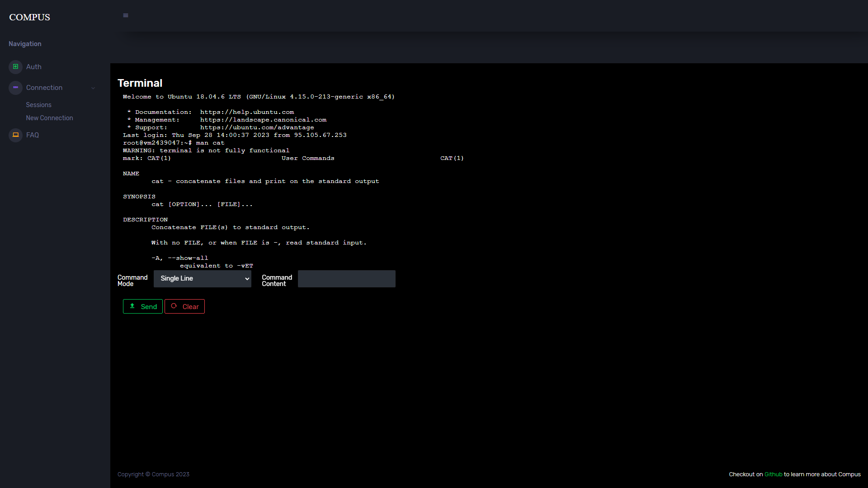Click the Command Mode label
Viewport: 868px width, 488px height.
click(x=132, y=281)
